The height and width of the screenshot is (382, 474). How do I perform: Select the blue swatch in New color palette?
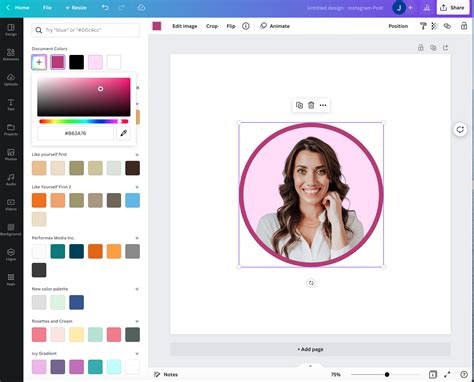point(76,302)
